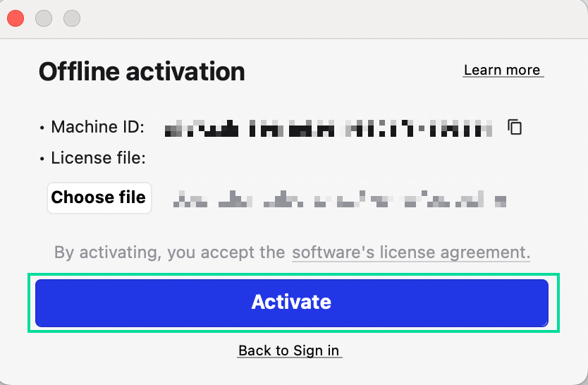
Task: Open the software's license agreement link
Action: click(409, 252)
